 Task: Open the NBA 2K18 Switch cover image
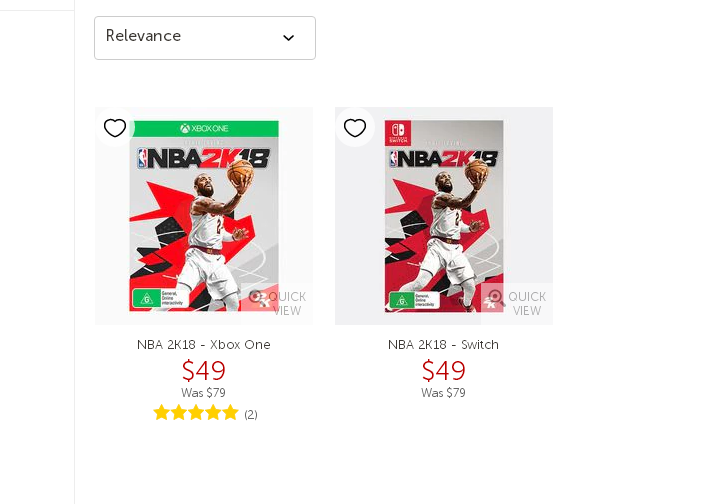click(x=444, y=216)
